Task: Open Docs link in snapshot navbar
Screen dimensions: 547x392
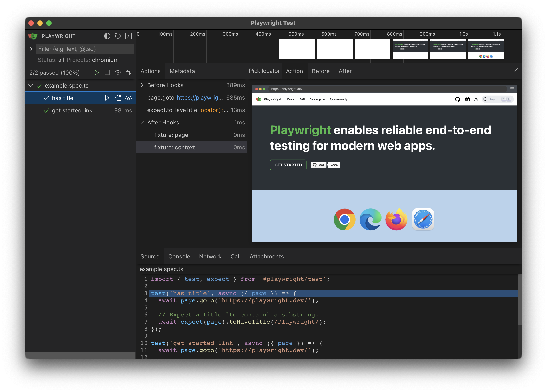Action: pos(291,99)
